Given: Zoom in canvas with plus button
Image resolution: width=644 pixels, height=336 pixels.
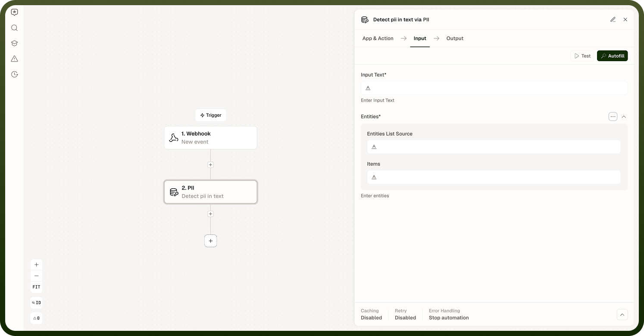Looking at the screenshot, I should [x=36, y=265].
